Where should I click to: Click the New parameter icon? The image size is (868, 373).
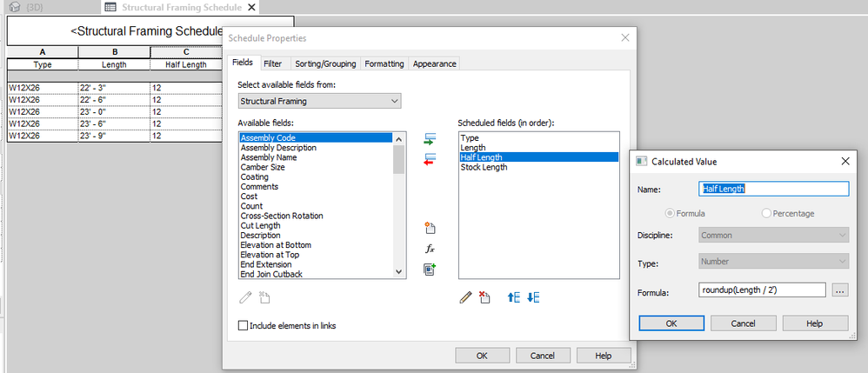pyautogui.click(x=431, y=228)
